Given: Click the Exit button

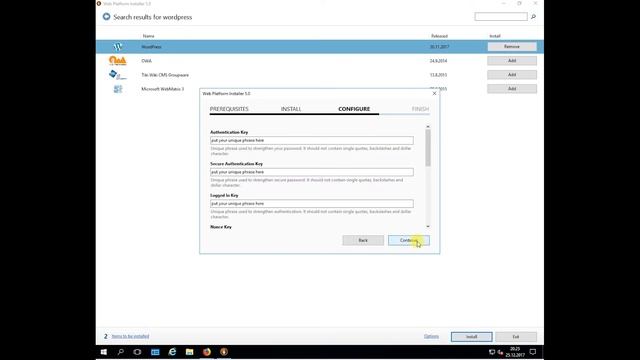Looking at the screenshot, I should tap(516, 337).
